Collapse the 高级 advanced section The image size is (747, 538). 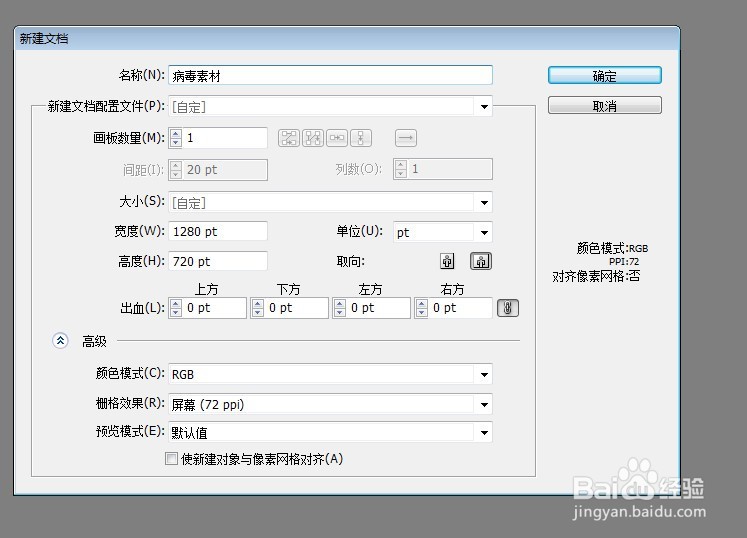click(60, 341)
